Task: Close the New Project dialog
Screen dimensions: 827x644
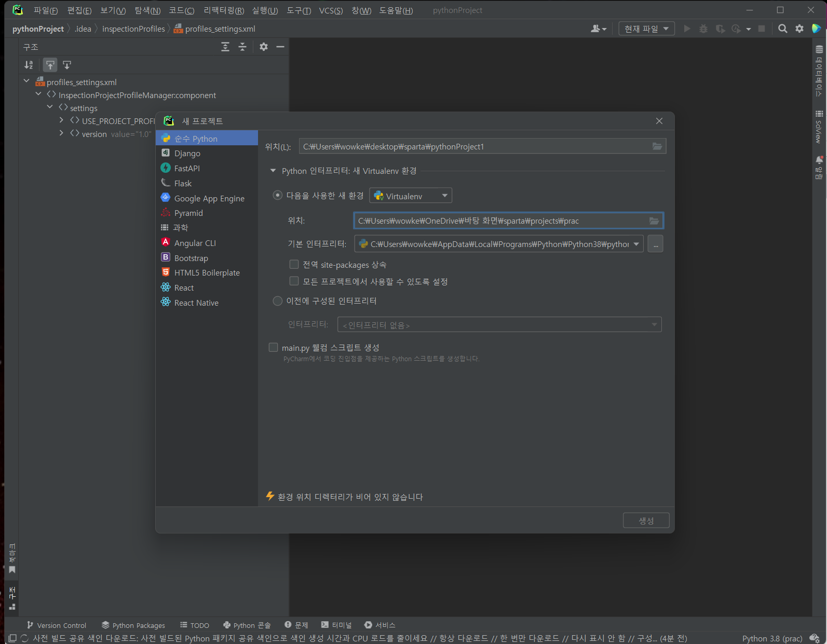Action: tap(659, 121)
